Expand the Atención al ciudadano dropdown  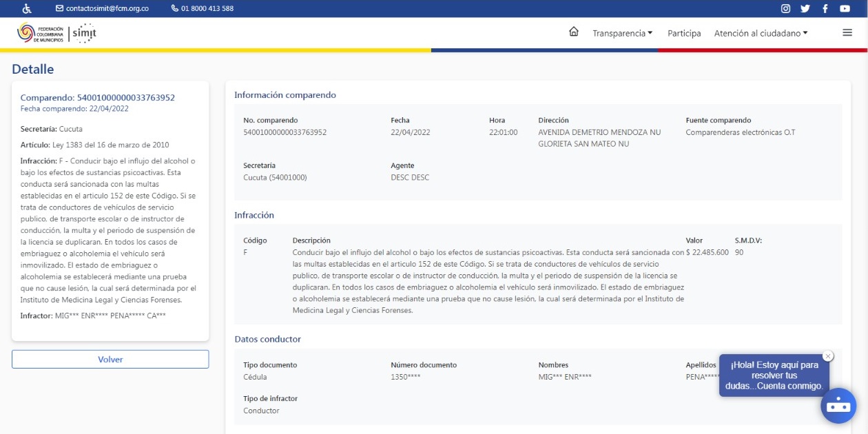[x=761, y=33]
